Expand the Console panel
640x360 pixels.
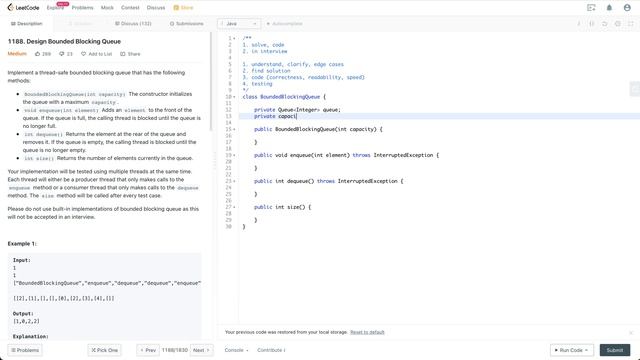236,350
